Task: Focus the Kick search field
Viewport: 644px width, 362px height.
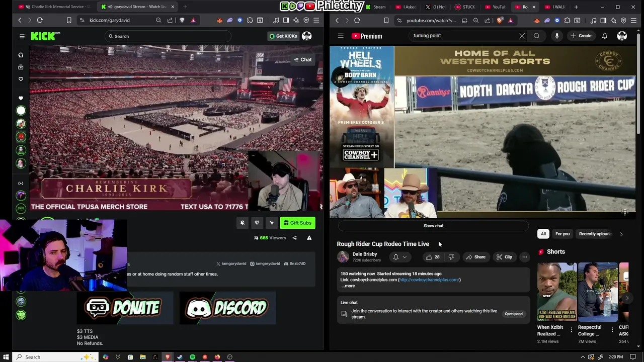Action: coord(168,36)
